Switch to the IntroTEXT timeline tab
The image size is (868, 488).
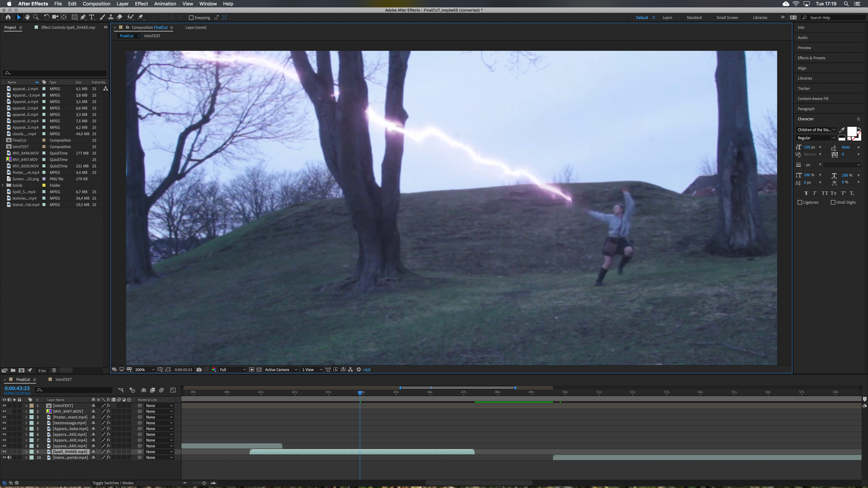click(x=63, y=379)
